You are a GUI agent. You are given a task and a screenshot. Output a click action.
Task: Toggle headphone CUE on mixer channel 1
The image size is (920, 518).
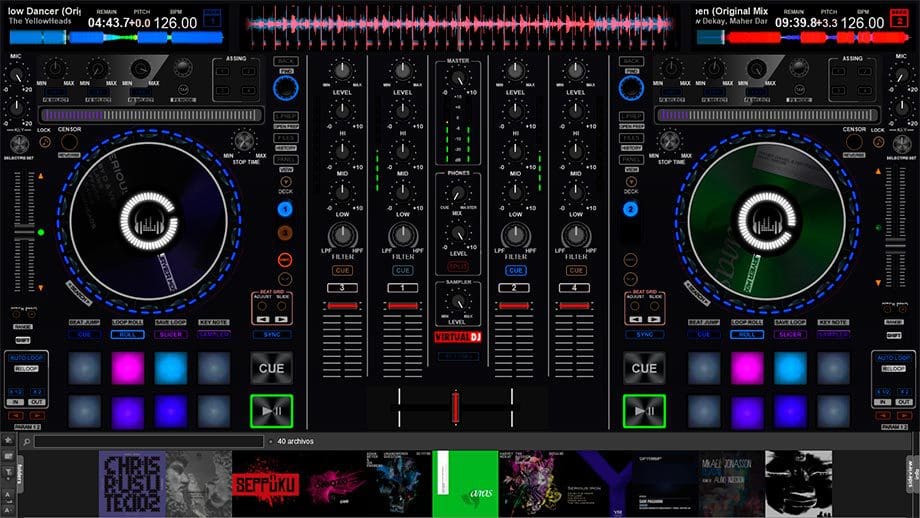pos(402,270)
